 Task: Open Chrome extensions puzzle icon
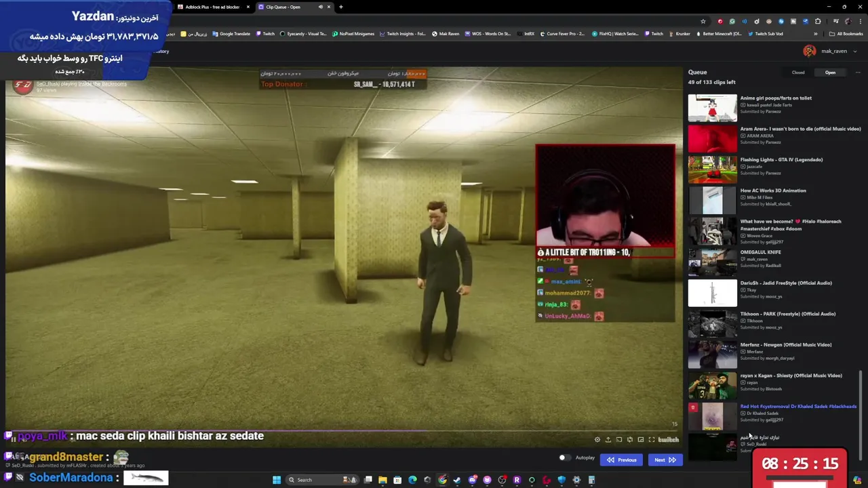coord(818,21)
